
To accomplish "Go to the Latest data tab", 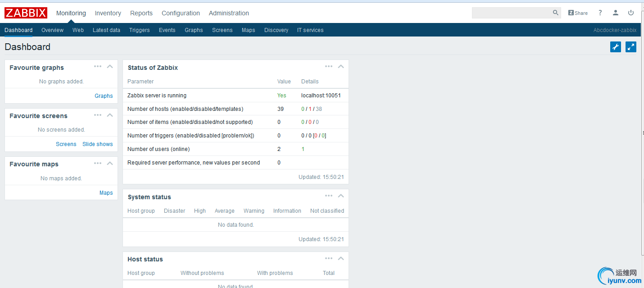I will click(106, 30).
